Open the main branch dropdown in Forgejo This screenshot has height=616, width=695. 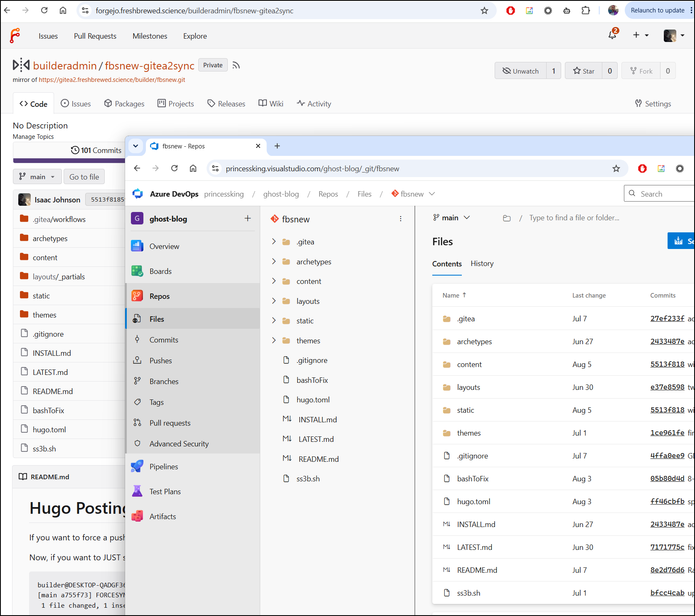pos(37,177)
